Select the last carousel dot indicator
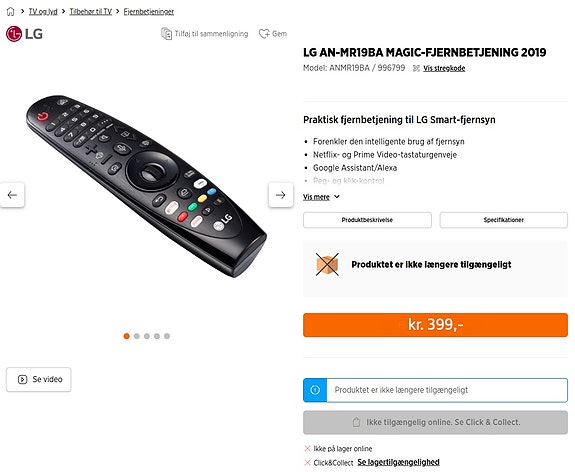 coord(167,336)
